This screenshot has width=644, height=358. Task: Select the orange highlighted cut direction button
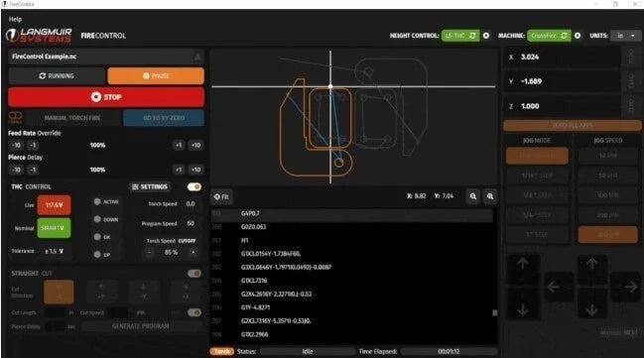point(59,292)
